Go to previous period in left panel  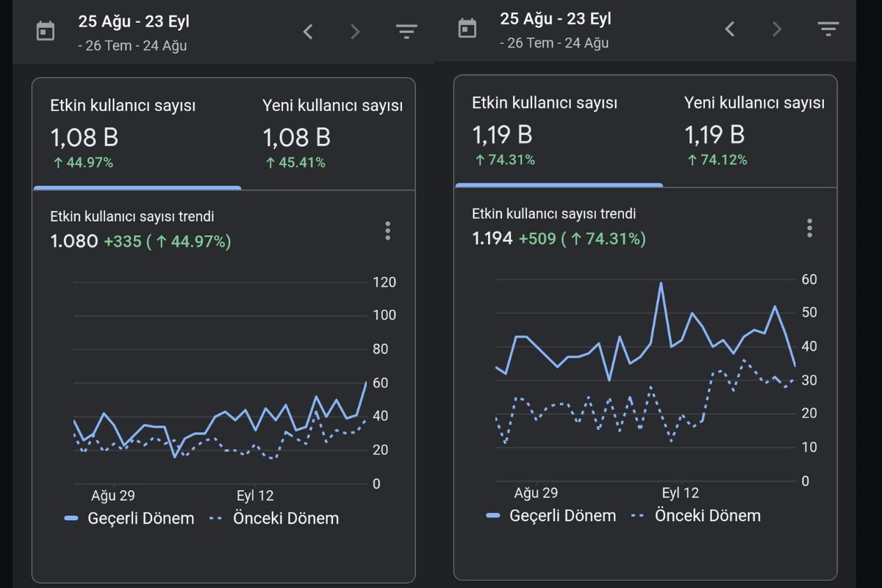click(x=308, y=32)
